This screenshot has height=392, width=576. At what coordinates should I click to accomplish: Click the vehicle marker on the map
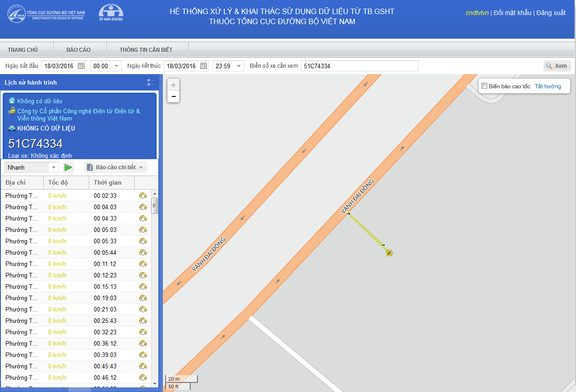[x=389, y=252]
